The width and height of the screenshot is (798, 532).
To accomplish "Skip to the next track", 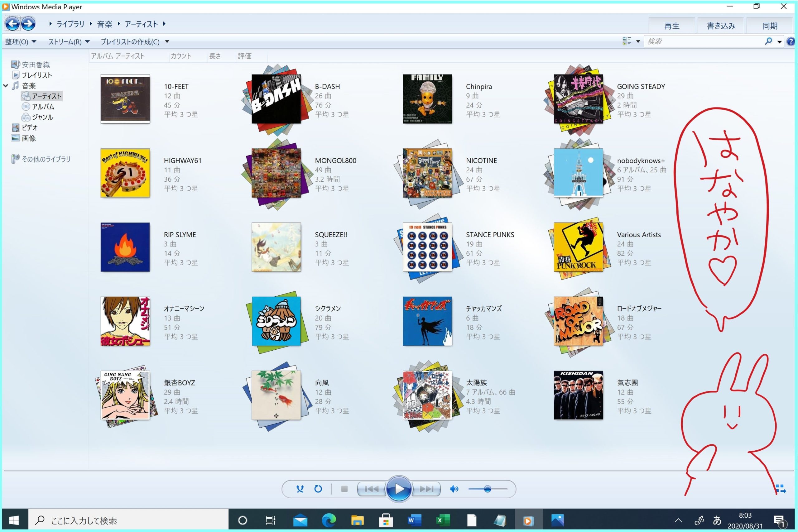I will coord(426,489).
